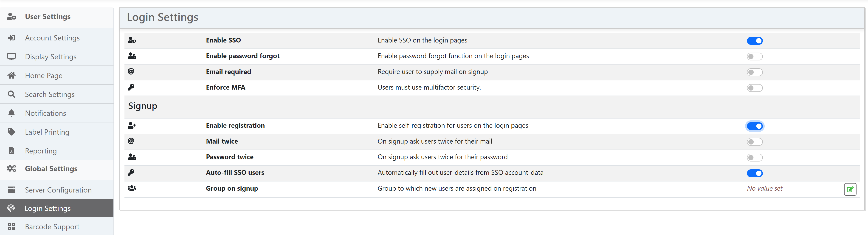Select the Global Settings section header
Image resolution: width=868 pixels, height=235 pixels.
tap(51, 169)
